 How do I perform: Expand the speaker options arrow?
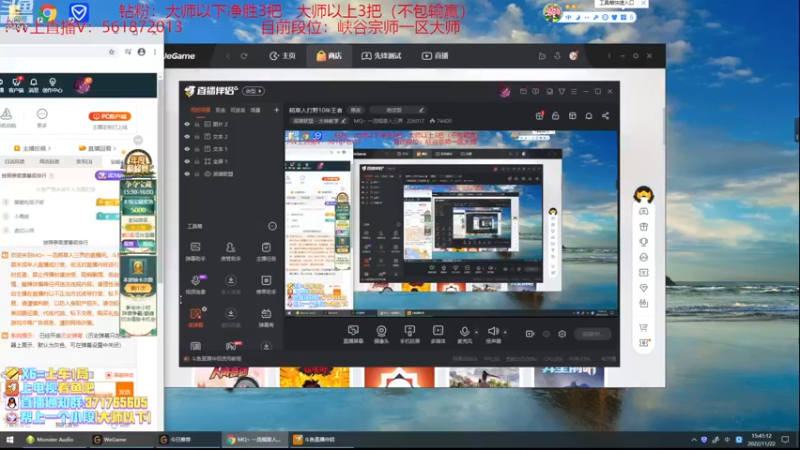(x=505, y=333)
